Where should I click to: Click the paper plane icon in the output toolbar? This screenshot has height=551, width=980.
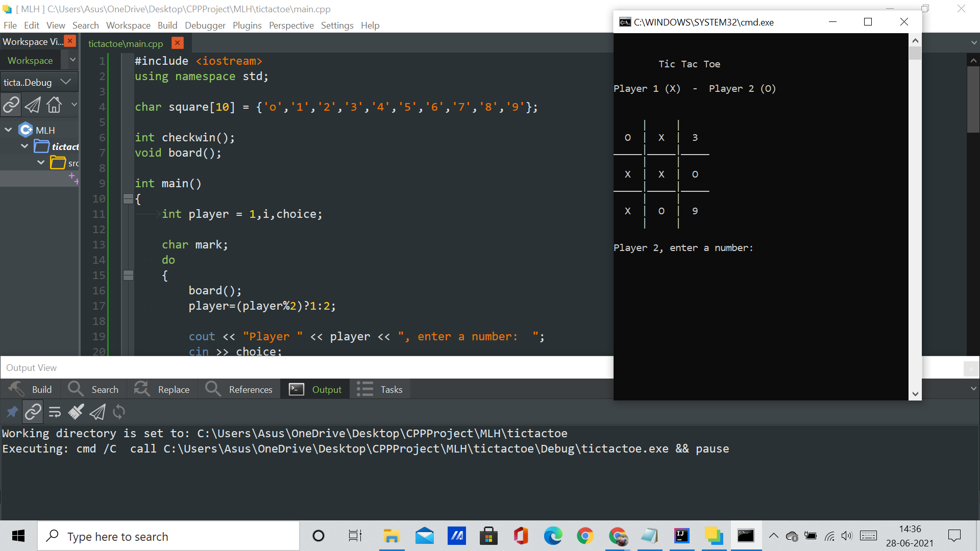[97, 412]
